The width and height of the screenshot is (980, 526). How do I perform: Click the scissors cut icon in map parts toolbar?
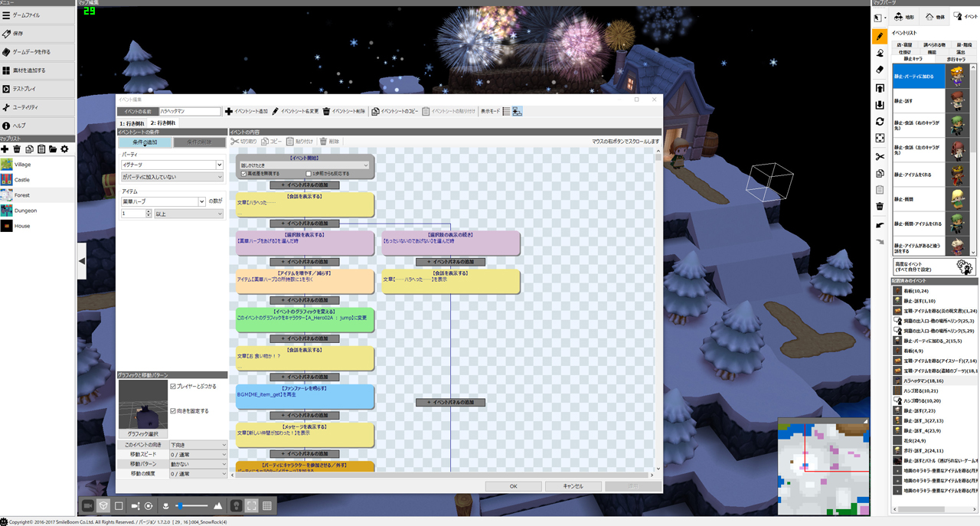click(x=880, y=156)
